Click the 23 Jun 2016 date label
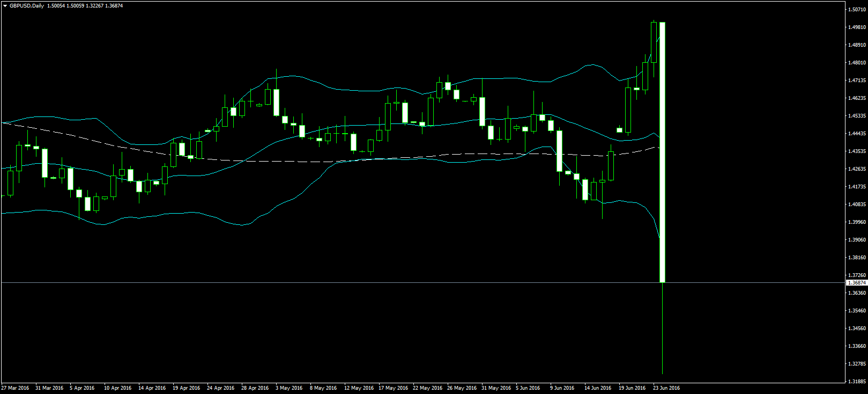The image size is (868, 394). click(666, 388)
